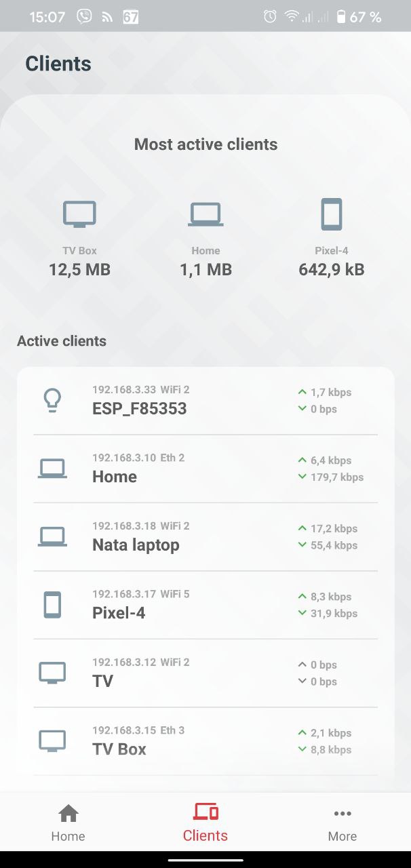Tap the laptop icon beside Nata laptop
Image resolution: width=411 pixels, height=868 pixels.
(x=52, y=536)
